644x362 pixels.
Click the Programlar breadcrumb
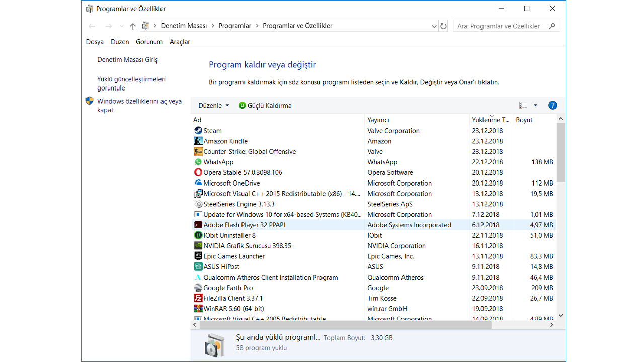pyautogui.click(x=235, y=26)
